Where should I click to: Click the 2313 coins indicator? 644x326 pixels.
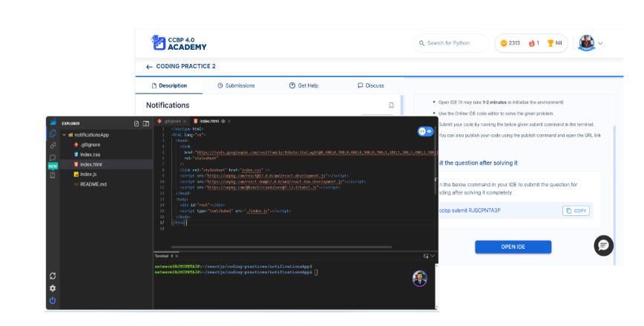tap(510, 43)
